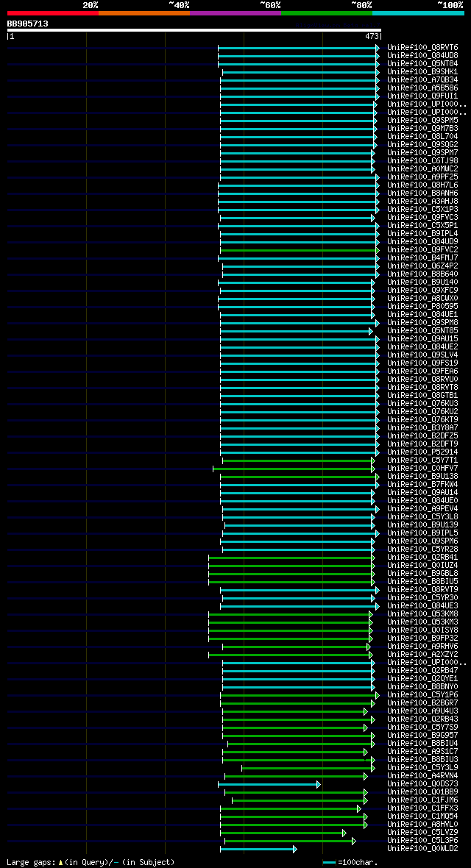Click the UniRef100_C6TJ98 label

(x=422, y=161)
